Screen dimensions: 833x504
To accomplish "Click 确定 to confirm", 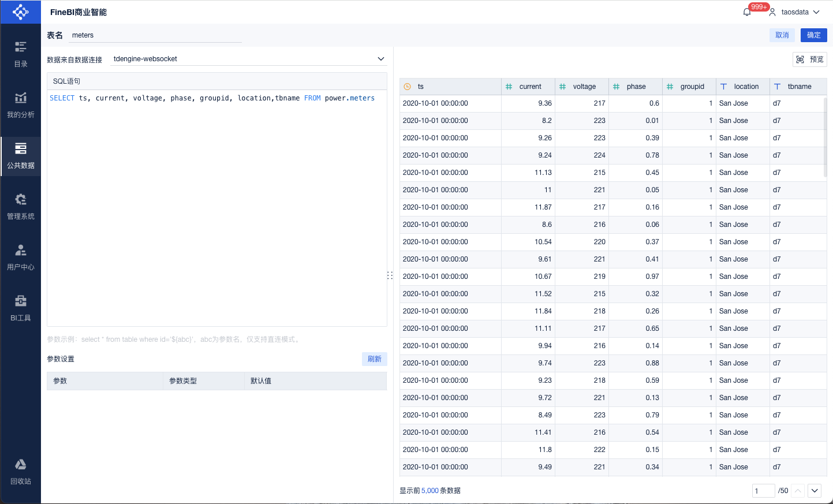I will (813, 35).
